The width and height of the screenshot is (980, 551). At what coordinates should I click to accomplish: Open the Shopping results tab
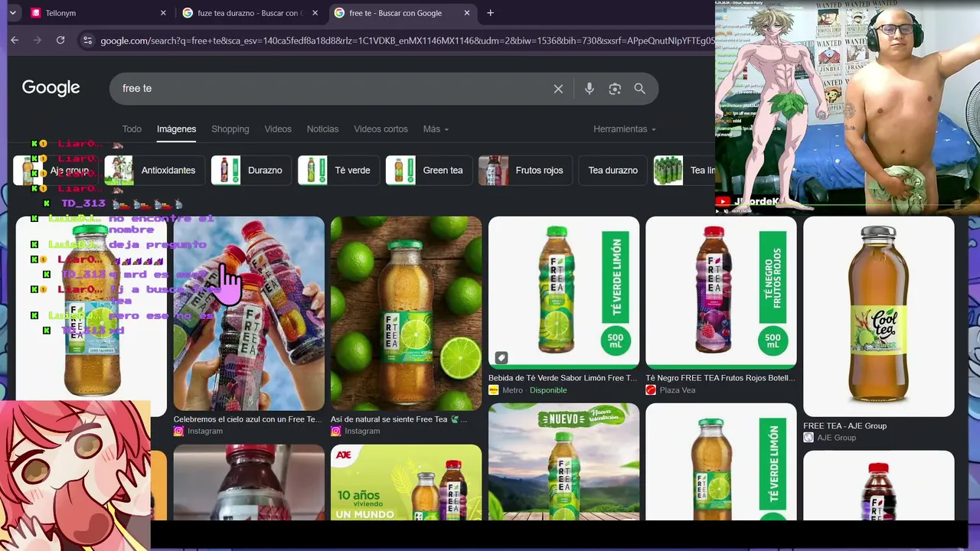point(230,129)
